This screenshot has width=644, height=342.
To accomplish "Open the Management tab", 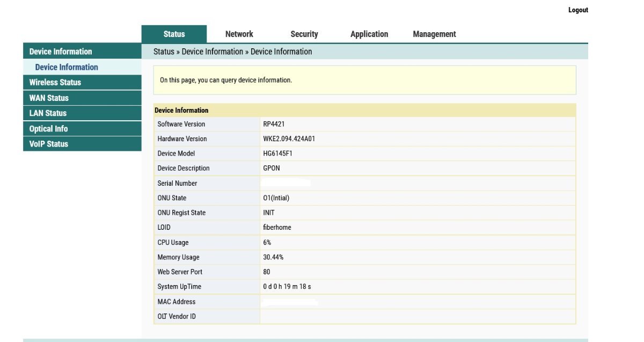I will (434, 34).
